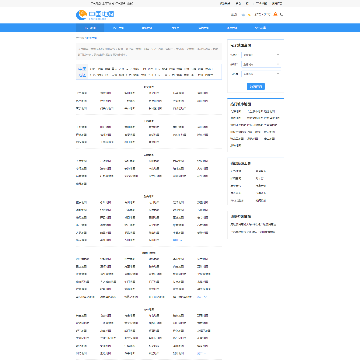
Task: Click the blue button under the sidebar dropdowns
Action: tap(256, 87)
